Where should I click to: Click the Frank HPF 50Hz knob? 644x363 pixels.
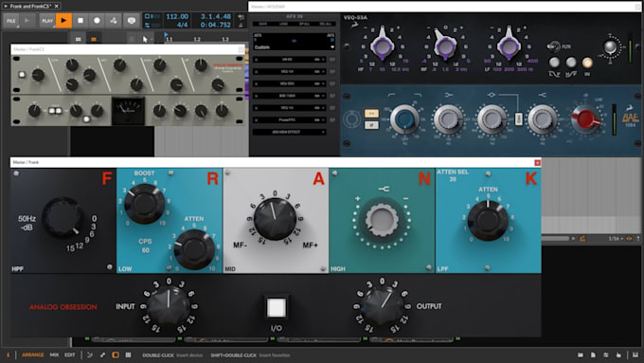coord(63,218)
